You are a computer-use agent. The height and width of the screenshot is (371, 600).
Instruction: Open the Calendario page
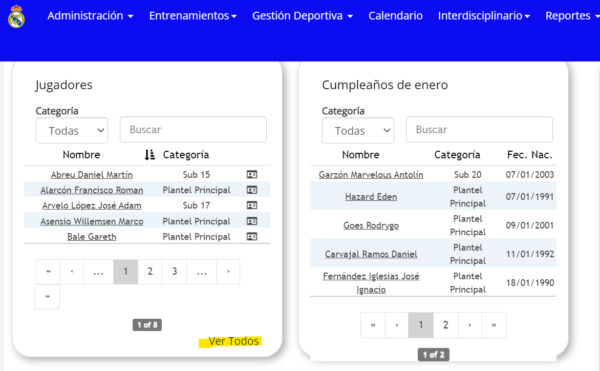point(395,16)
